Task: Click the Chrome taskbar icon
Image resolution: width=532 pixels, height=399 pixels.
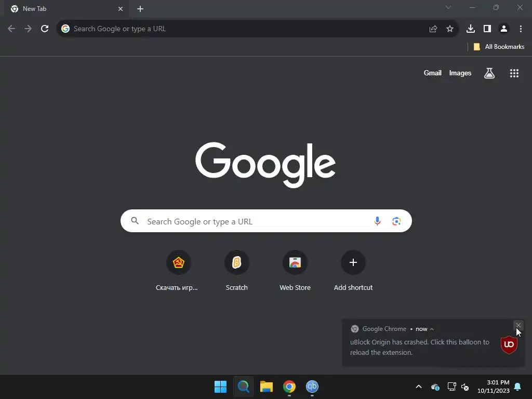Action: [289, 387]
